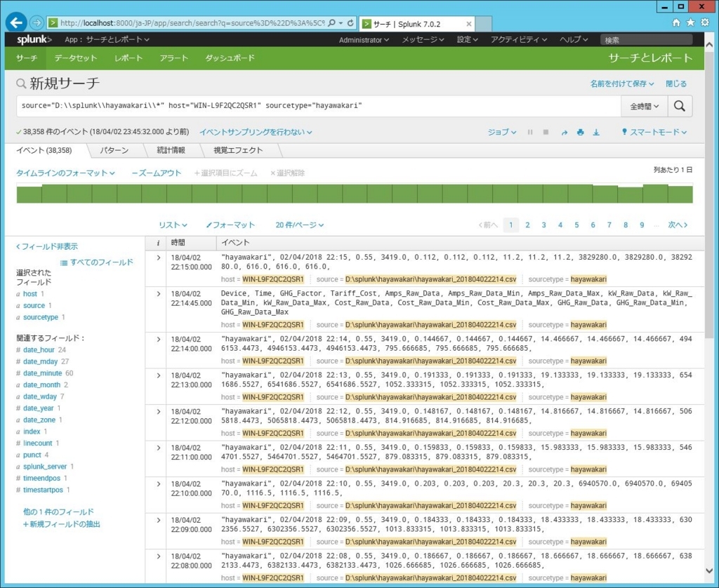The height and width of the screenshot is (588, 719).
Task: Click the share job arrow icon
Action: click(565, 133)
